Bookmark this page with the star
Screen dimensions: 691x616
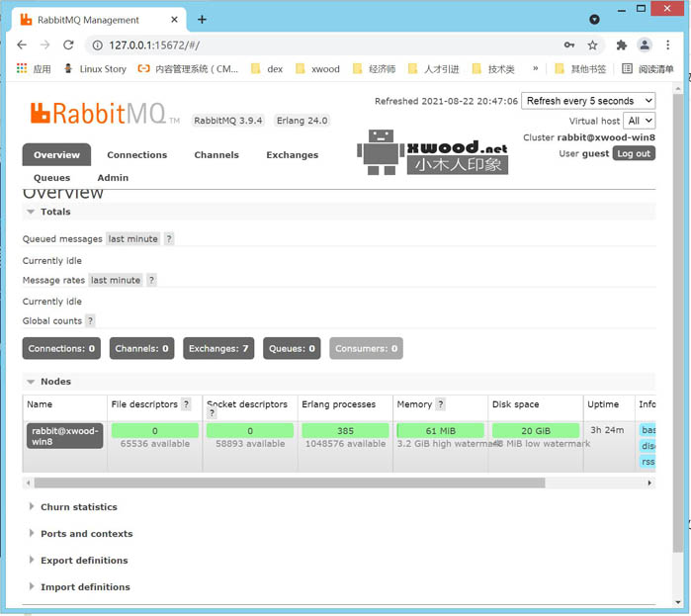pos(592,44)
